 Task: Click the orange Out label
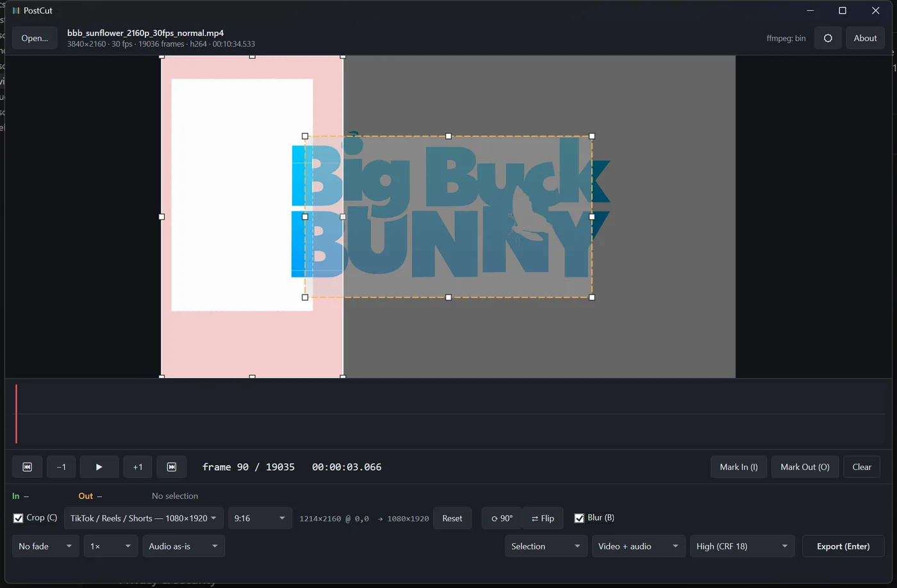point(86,496)
